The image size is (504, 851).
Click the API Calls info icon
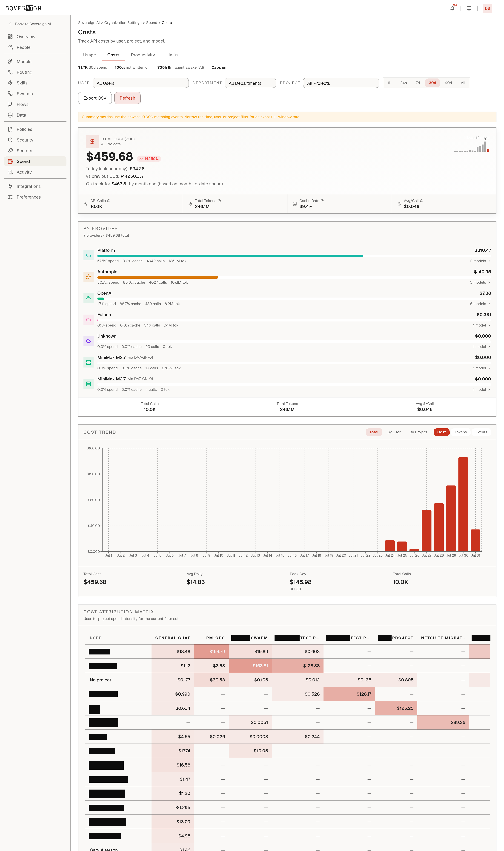click(109, 201)
